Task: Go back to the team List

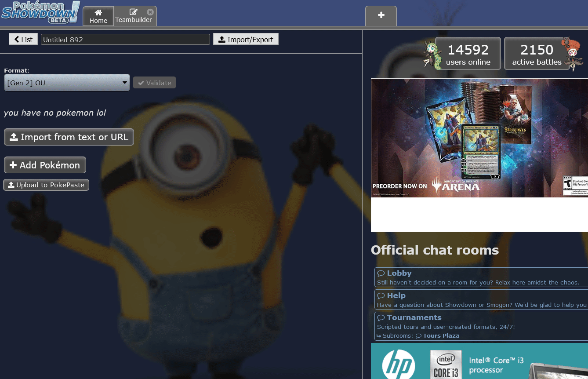Action: click(x=23, y=39)
